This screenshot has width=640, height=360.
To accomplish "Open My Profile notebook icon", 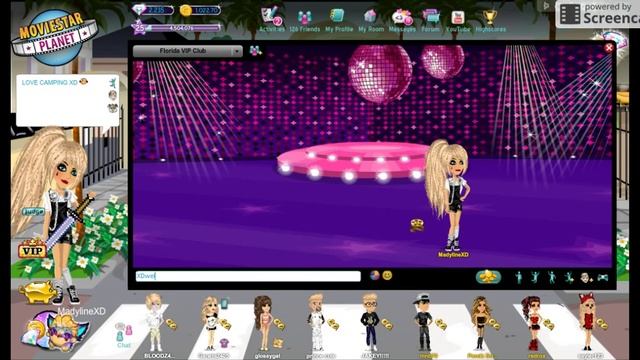I will (338, 20).
